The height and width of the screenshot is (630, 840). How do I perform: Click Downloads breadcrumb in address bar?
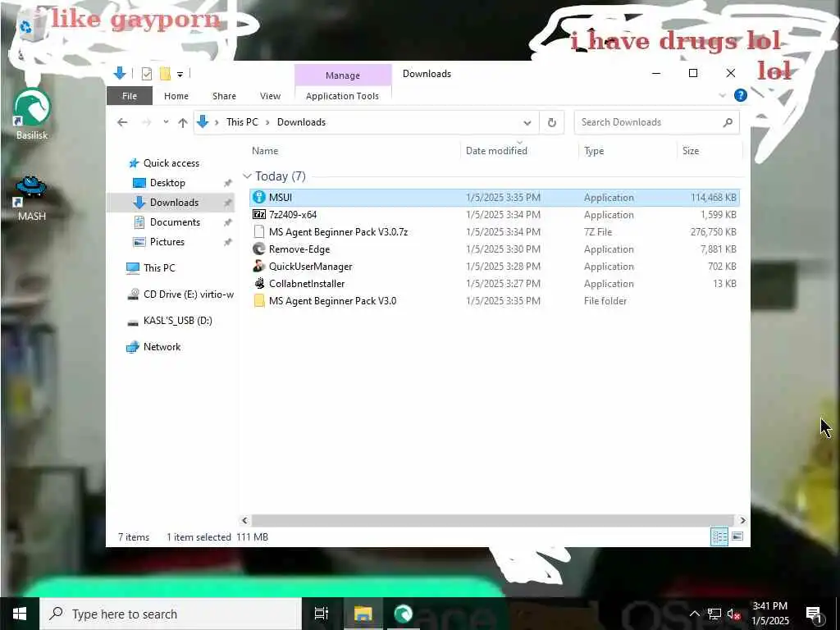tap(301, 122)
